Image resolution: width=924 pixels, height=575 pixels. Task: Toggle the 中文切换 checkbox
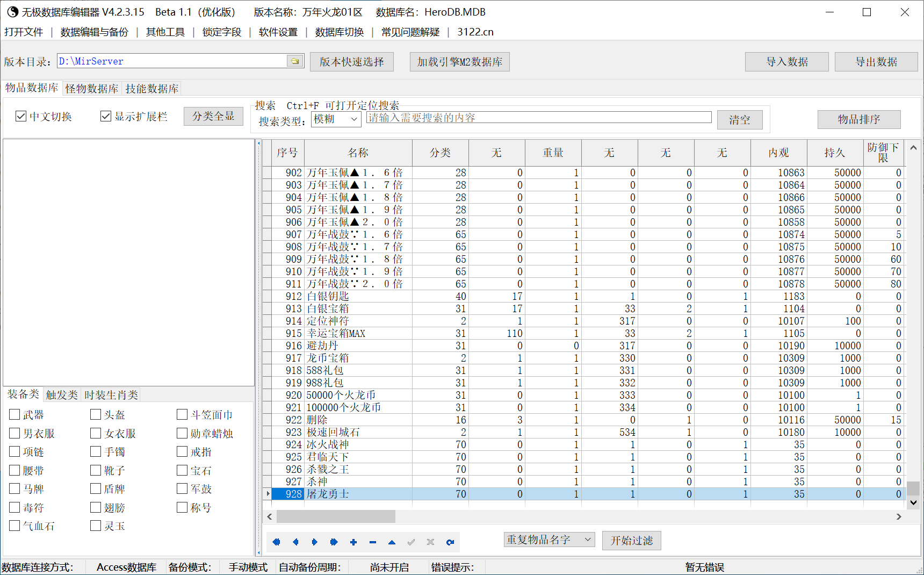(21, 116)
